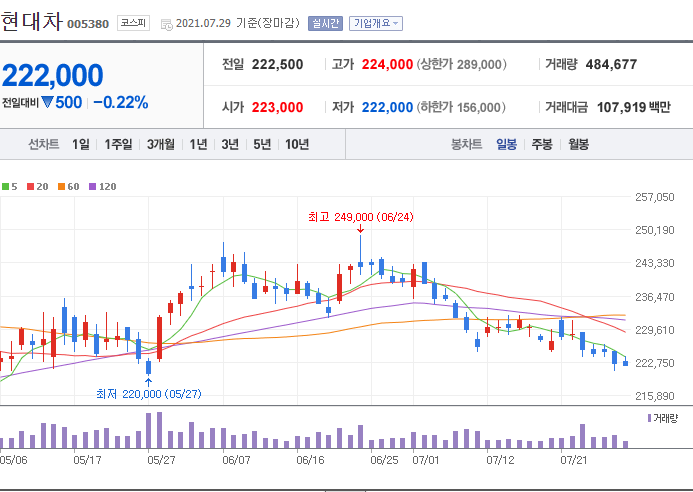Click the purple 거래량 volume legend marker
Image resolution: width=693 pixels, height=492 pixels.
[649, 418]
